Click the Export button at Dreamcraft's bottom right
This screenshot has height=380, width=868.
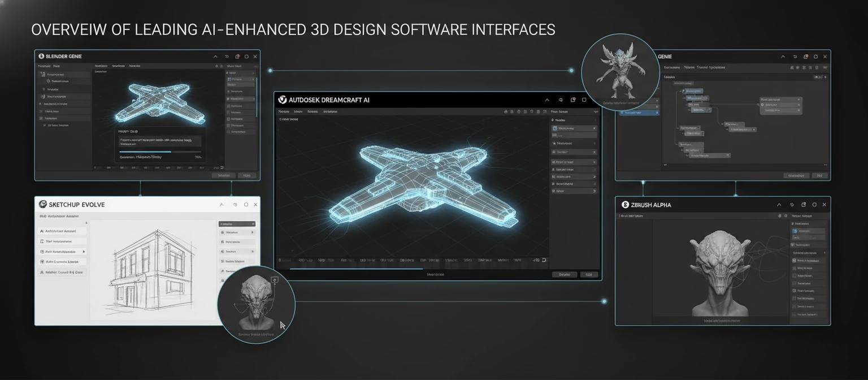point(588,274)
